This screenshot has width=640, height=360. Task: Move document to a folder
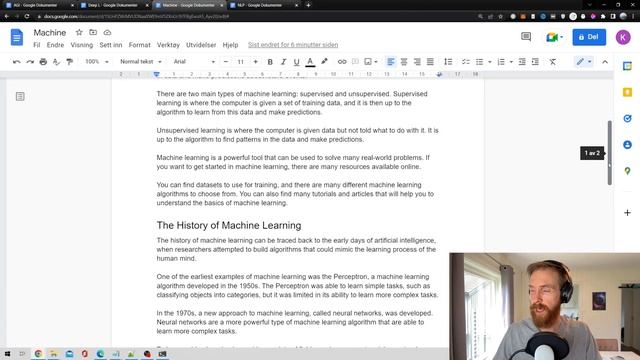[x=93, y=32]
